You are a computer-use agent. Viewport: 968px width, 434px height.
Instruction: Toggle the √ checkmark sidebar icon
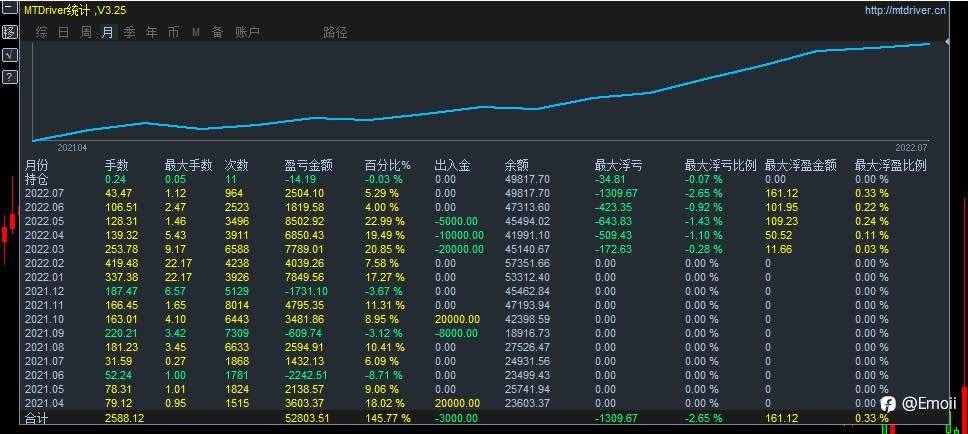[10, 55]
